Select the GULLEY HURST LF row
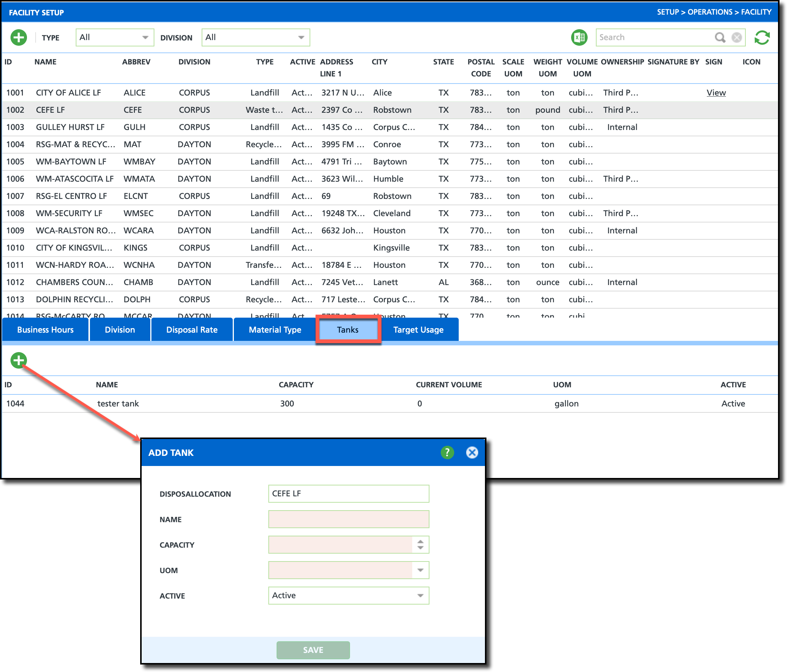787x672 pixels. point(70,127)
